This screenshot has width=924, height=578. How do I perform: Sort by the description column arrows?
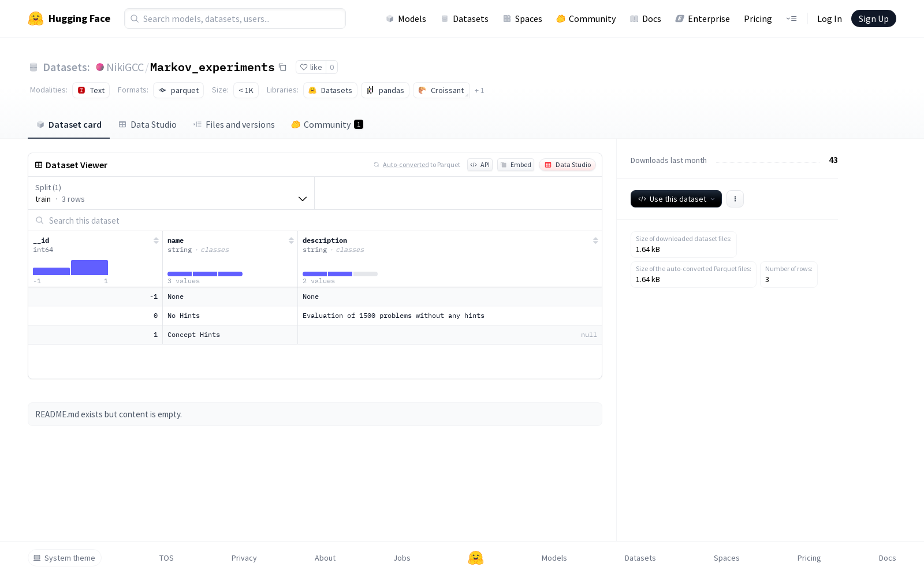click(595, 240)
